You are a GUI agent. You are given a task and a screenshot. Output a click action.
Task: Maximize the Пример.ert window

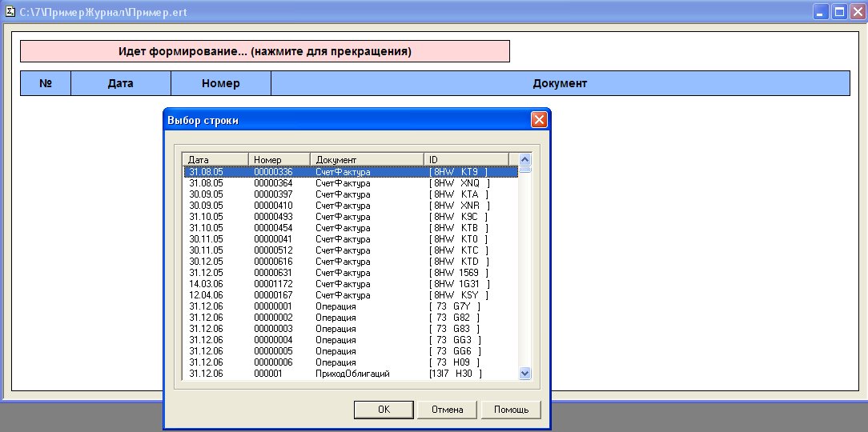[839, 12]
